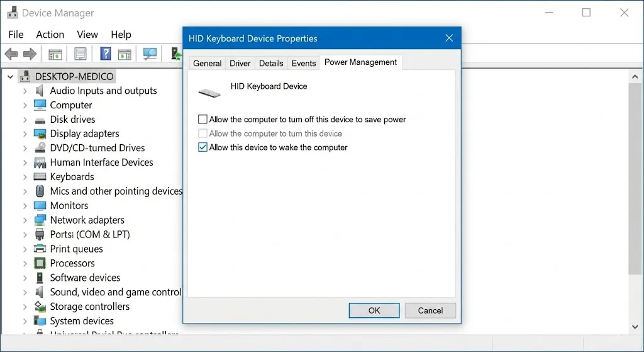Click the System devices icon

click(x=40, y=321)
